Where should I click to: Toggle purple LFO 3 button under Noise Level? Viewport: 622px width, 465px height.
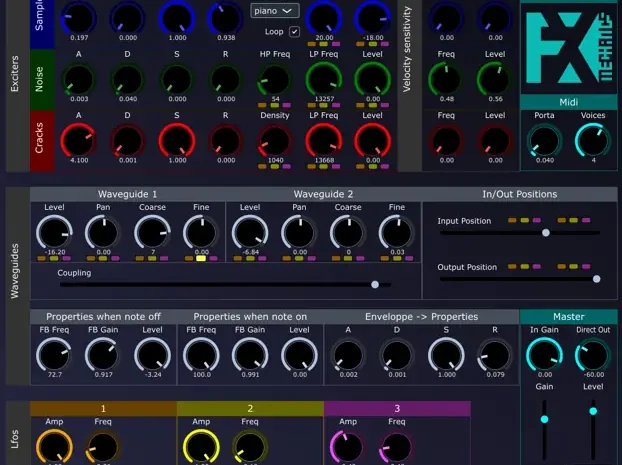pos(384,106)
